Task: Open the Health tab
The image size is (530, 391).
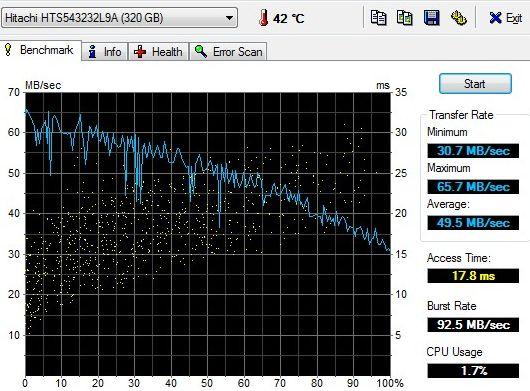Action: coord(158,52)
